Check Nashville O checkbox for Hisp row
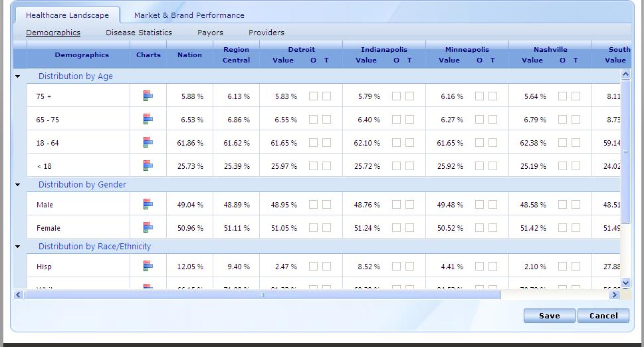 563,266
